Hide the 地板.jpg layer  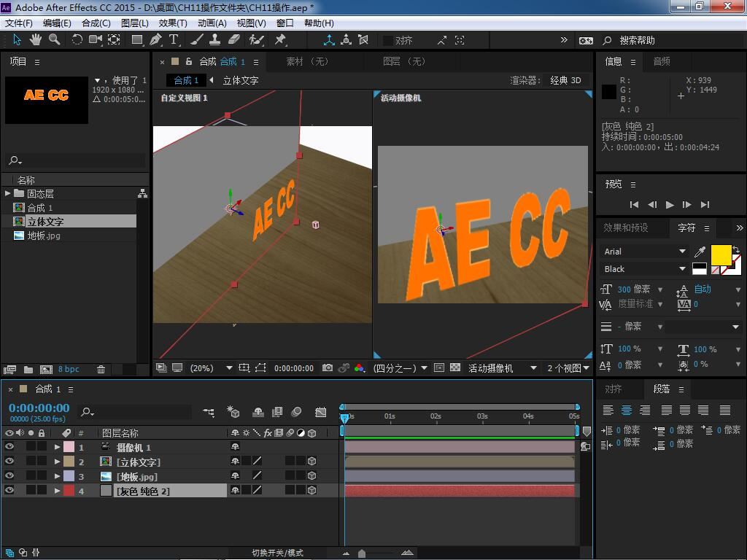9,475
